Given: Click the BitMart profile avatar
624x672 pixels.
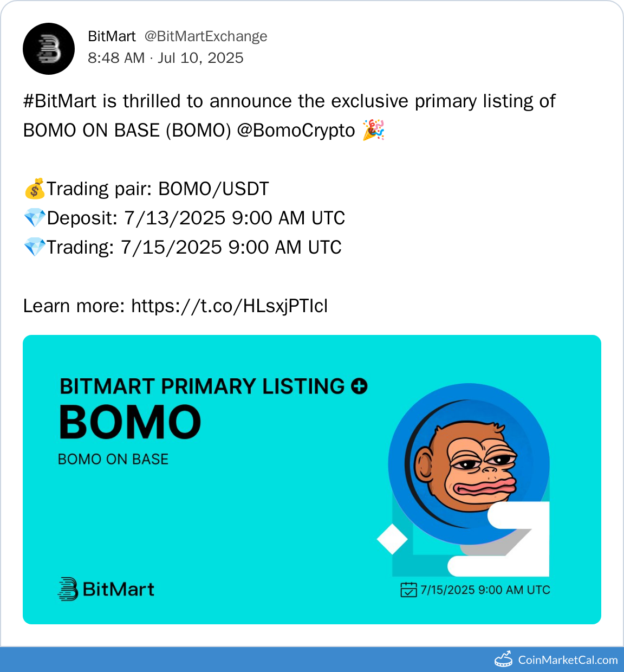Looking at the screenshot, I should click(49, 49).
